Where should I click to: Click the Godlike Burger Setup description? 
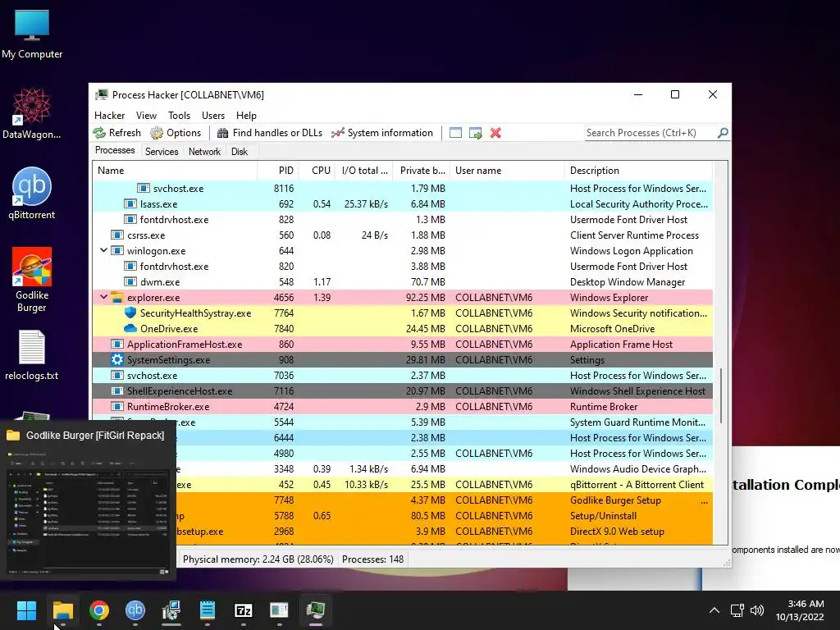point(615,500)
